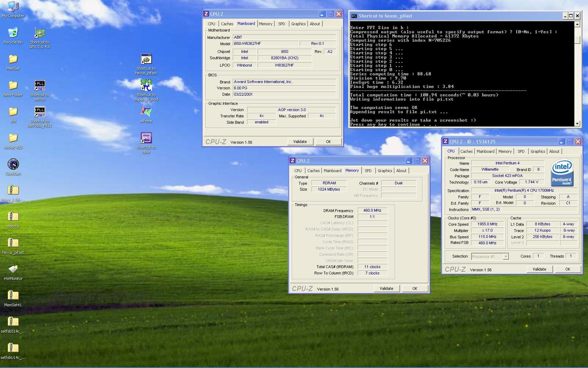
Task: Click the DRAM Frequency 460.0 MHz value
Action: (372, 210)
